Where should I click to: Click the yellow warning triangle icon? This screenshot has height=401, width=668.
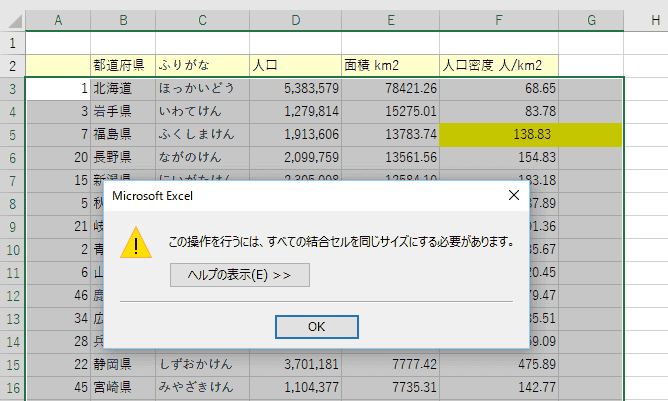[136, 243]
